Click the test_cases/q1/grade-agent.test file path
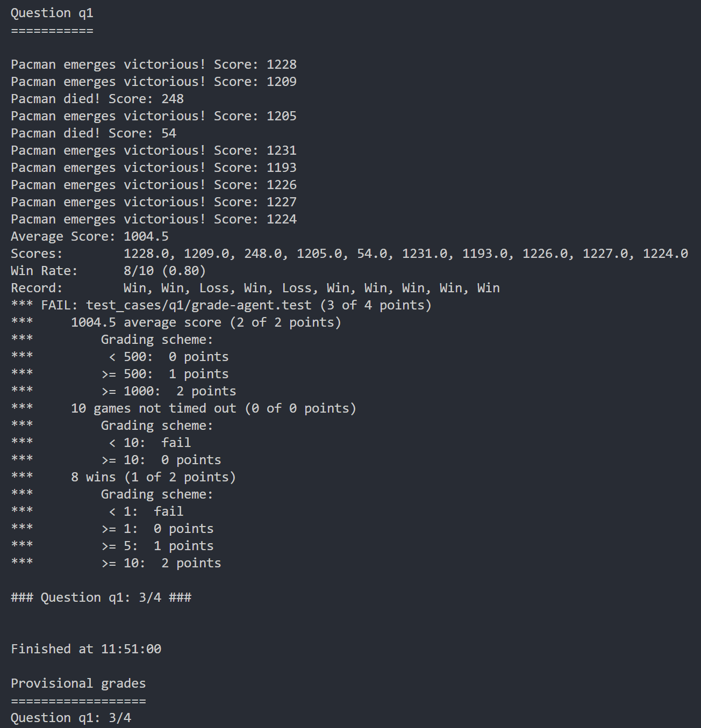This screenshot has width=701, height=728. pyautogui.click(x=199, y=305)
